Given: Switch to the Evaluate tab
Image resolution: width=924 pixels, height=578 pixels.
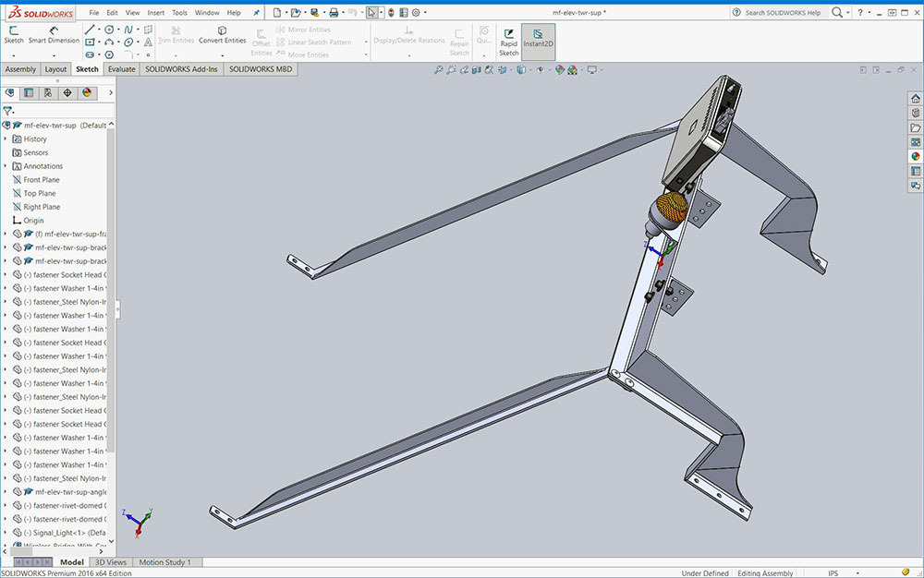Looking at the screenshot, I should point(121,69).
